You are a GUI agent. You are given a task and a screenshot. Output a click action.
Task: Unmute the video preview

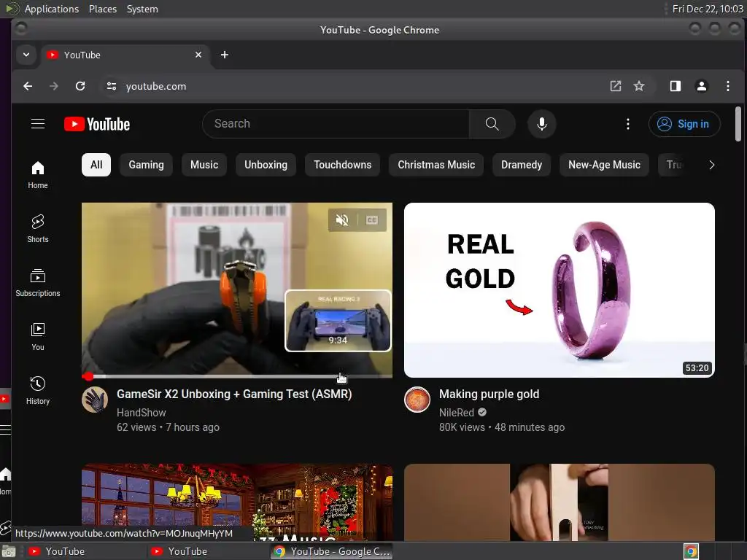(342, 220)
